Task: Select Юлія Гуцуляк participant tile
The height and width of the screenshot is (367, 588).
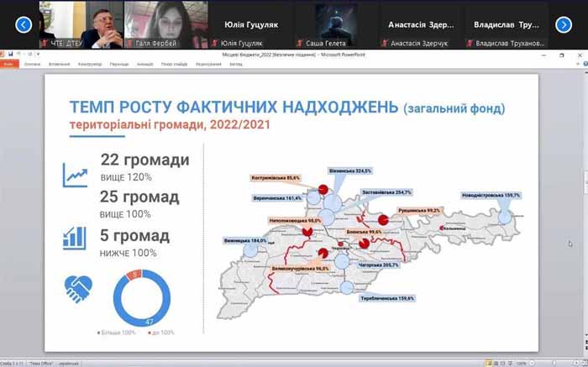Action: [x=251, y=24]
